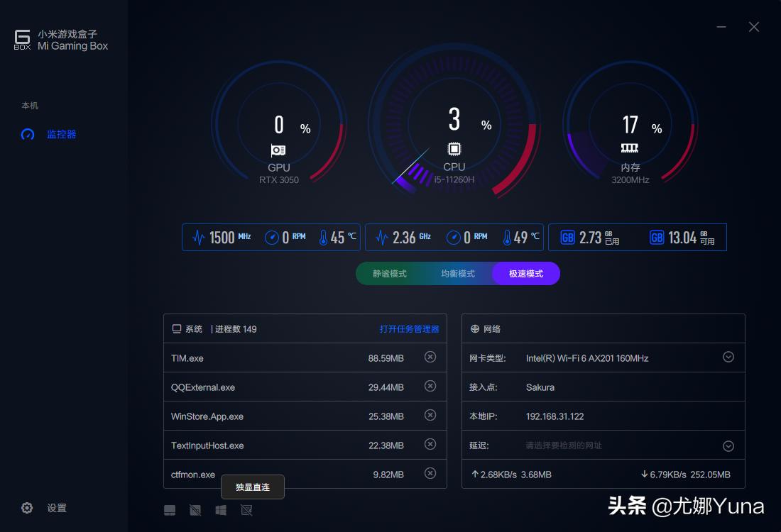The width and height of the screenshot is (781, 532).
Task: End the TIM.exe process
Action: pos(430,358)
